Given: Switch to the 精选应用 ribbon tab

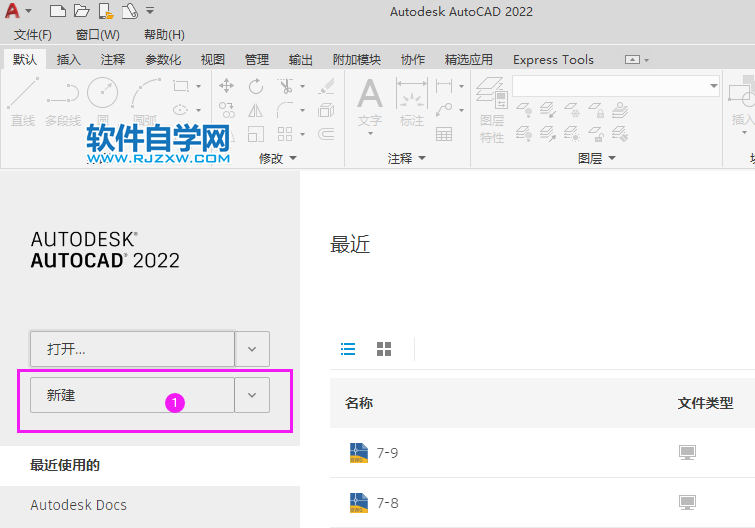Looking at the screenshot, I should tap(469, 60).
